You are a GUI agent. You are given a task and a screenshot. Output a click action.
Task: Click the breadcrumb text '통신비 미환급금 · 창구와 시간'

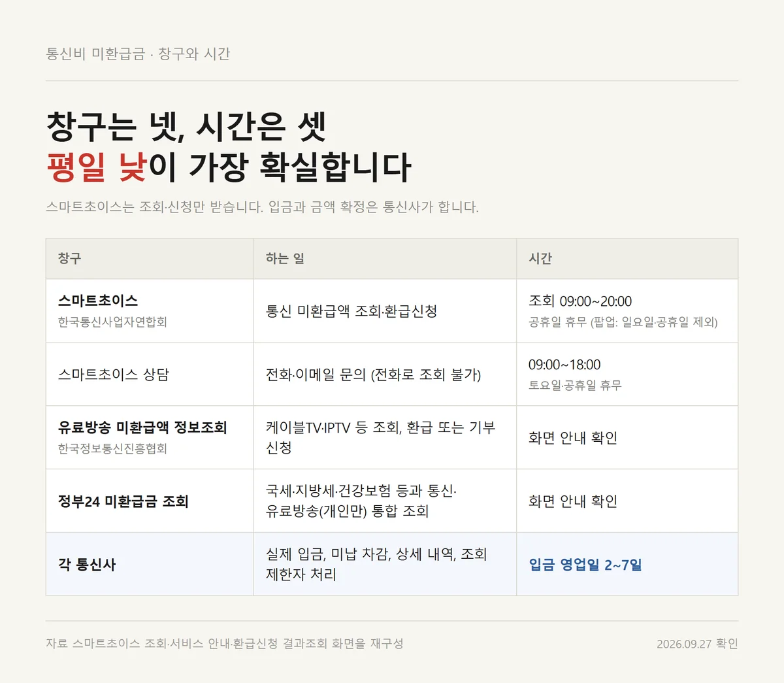[x=138, y=54]
